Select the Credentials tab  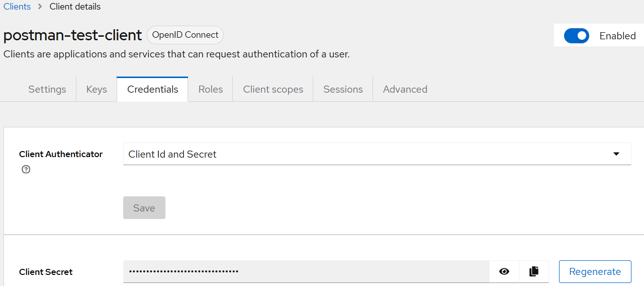click(152, 89)
